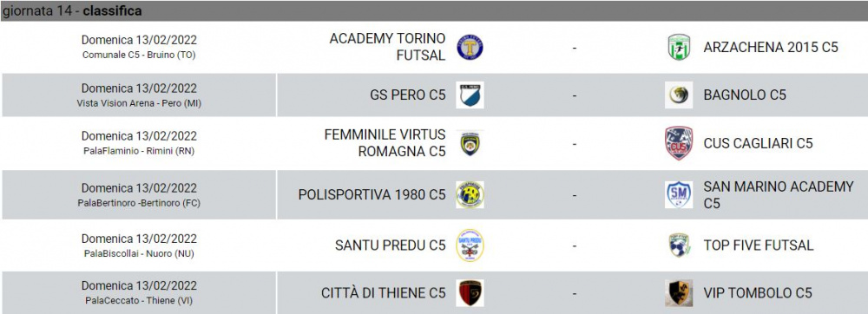Click the ACADEMY TORINO FUTSAL team name
Image resolution: width=868 pixels, height=314 pixels.
pyautogui.click(x=387, y=47)
